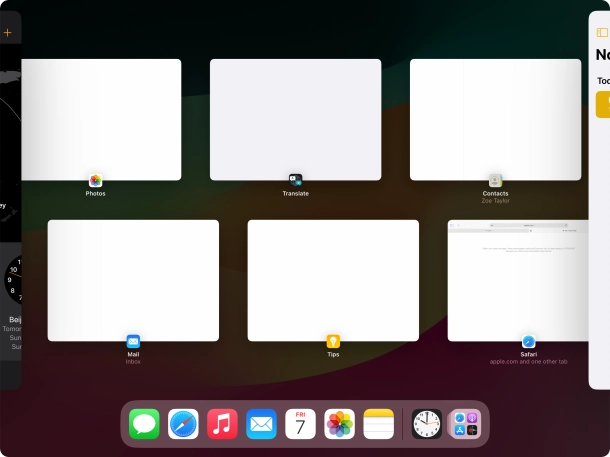Tap the yellow plus button at top left
The width and height of the screenshot is (610, 457).
8,33
